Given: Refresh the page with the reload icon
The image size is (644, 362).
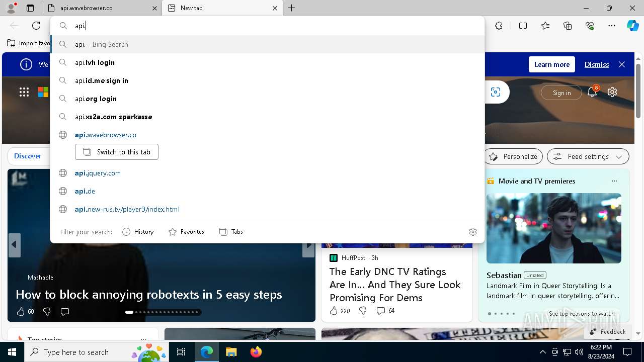Looking at the screenshot, I should (x=36, y=26).
